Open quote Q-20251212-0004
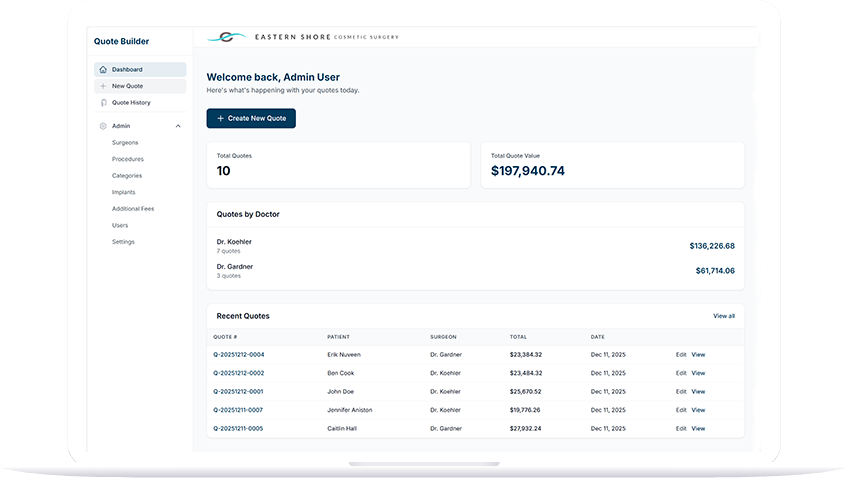The width and height of the screenshot is (847, 478). 238,355
